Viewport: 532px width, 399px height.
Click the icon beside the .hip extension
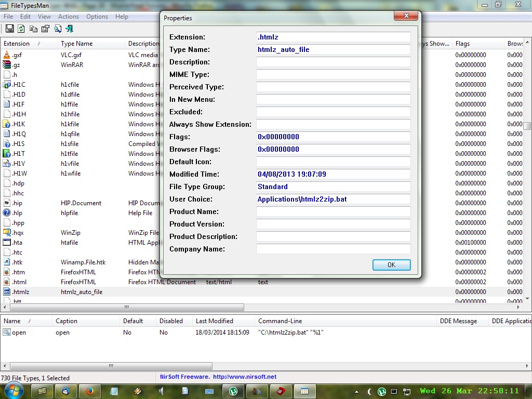tap(6, 203)
